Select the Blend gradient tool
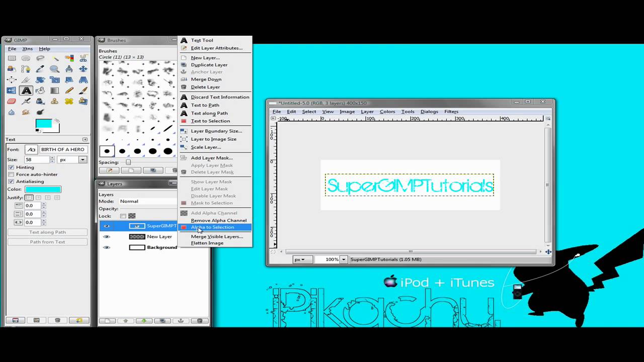 [x=54, y=90]
